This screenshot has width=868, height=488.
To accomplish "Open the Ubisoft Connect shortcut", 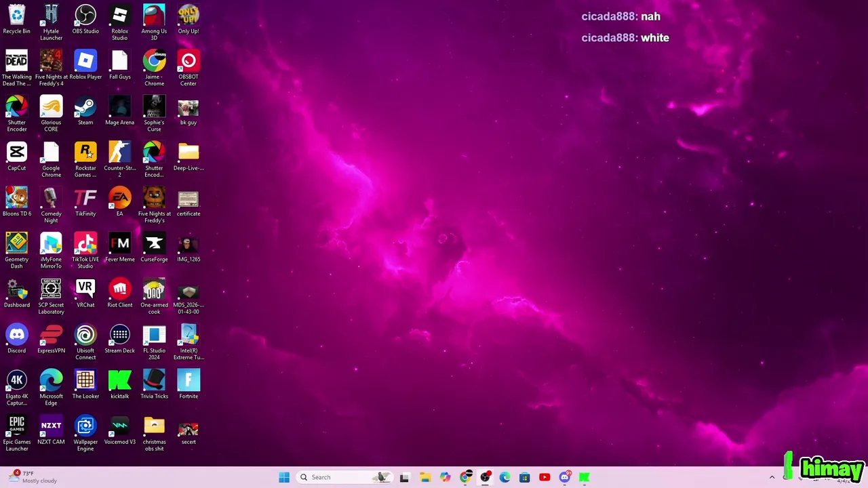I will click(x=85, y=342).
